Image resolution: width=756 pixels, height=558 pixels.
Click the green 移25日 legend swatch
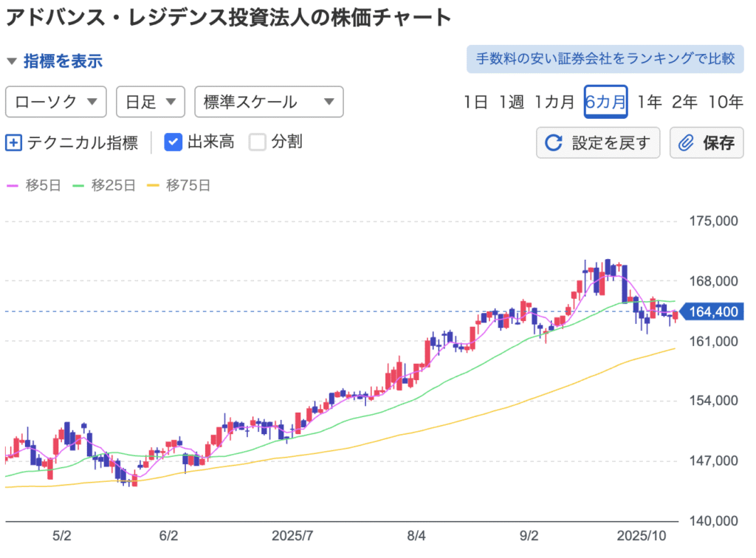click(x=79, y=186)
